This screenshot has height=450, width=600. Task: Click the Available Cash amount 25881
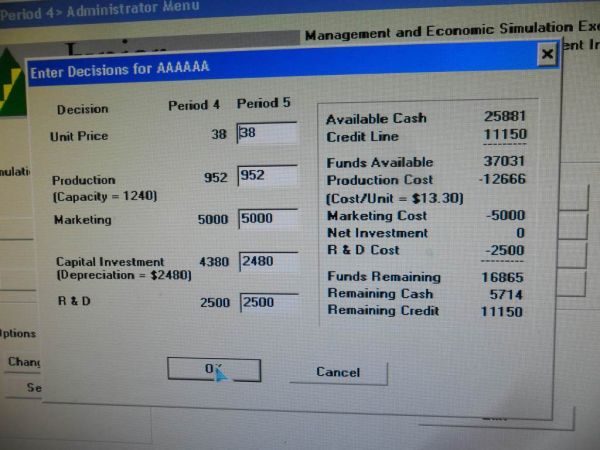[x=504, y=118]
